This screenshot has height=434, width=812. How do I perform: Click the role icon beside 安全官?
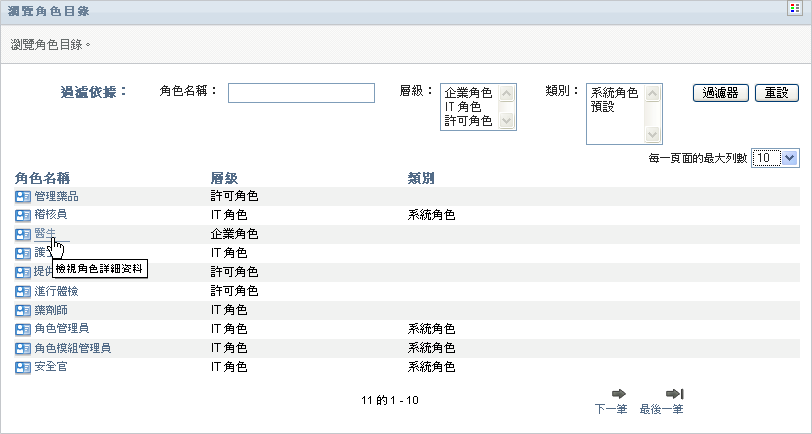pyautogui.click(x=23, y=367)
